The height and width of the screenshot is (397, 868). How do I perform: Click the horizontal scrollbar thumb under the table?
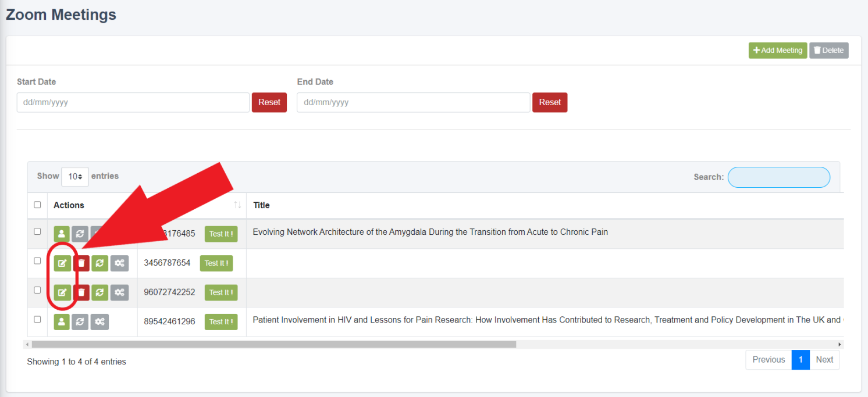click(x=274, y=345)
